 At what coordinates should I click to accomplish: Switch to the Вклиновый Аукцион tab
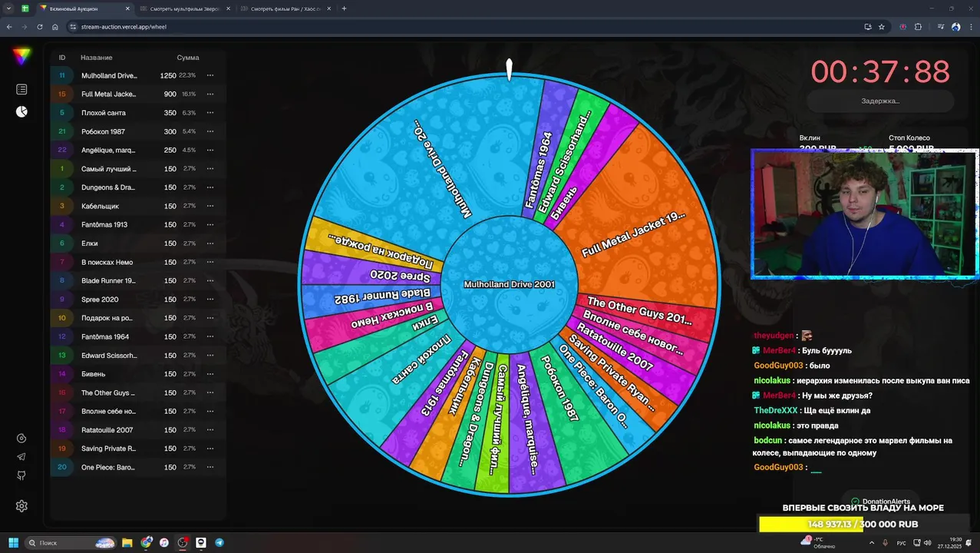click(84, 8)
